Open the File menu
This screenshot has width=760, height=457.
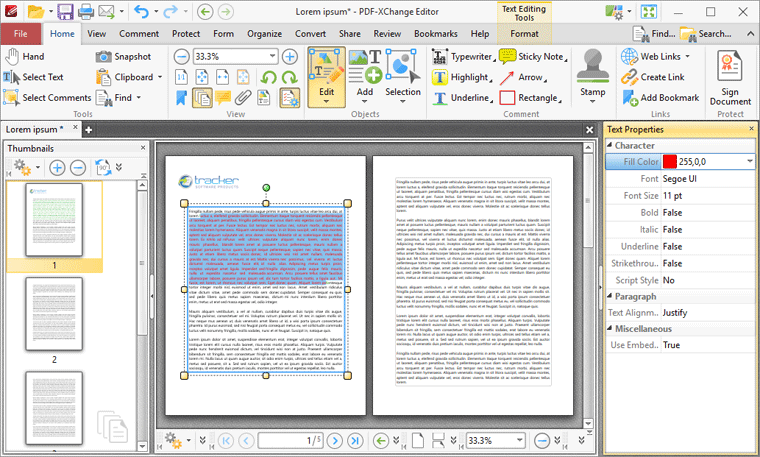(21, 34)
